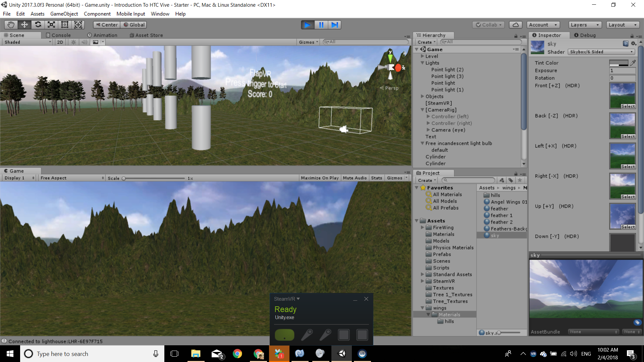
Task: Toggle 2D view mode in Scene
Action: click(x=60, y=42)
